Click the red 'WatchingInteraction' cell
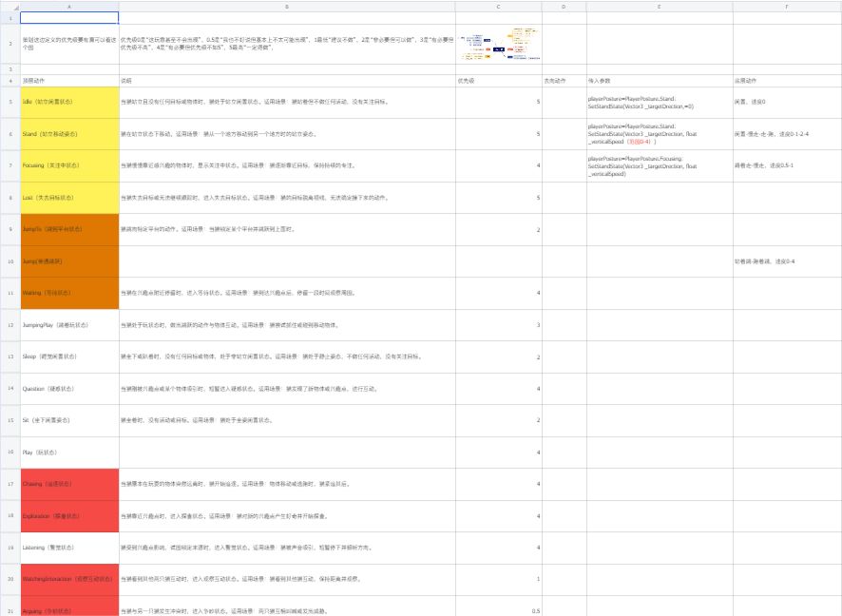Viewport: 842px width, 616px height. tap(69, 580)
